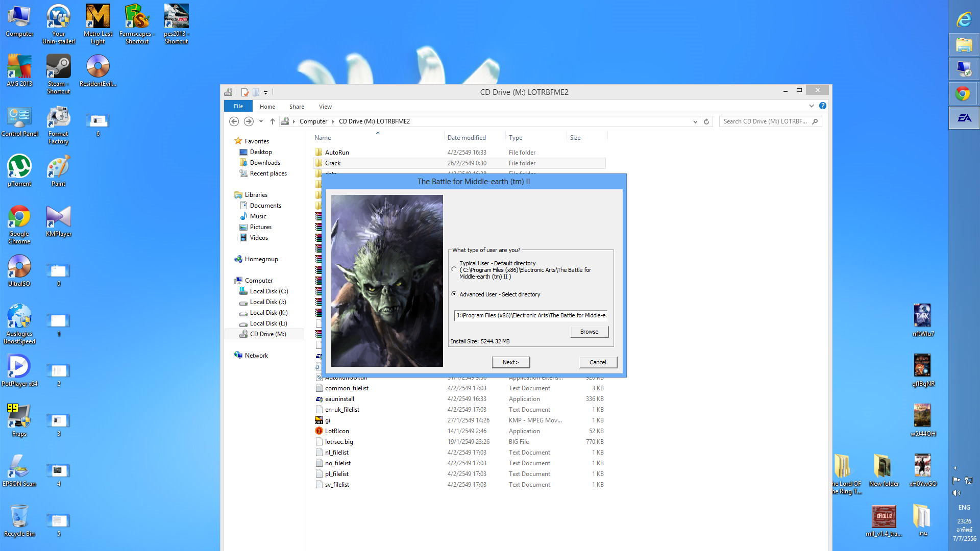Click the Refresh icon beside address bar
This screenshot has width=980, height=551.
[x=706, y=121]
